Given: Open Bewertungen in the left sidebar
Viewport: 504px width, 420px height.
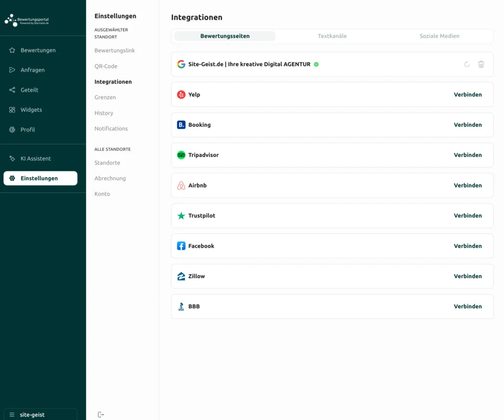Looking at the screenshot, I should [38, 50].
